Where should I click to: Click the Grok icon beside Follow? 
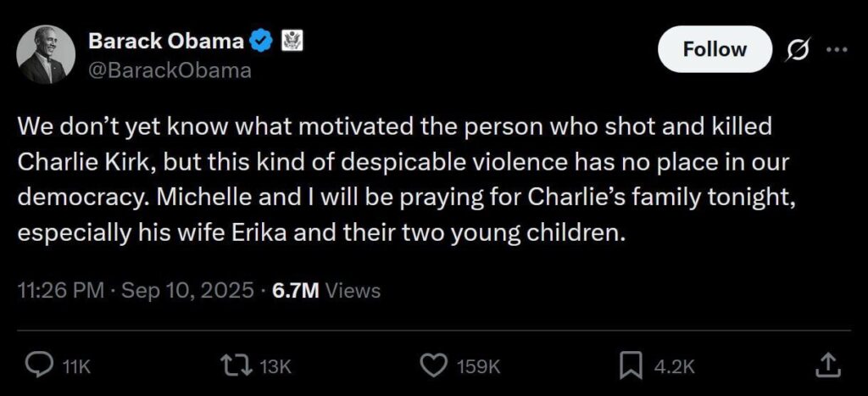pos(797,50)
